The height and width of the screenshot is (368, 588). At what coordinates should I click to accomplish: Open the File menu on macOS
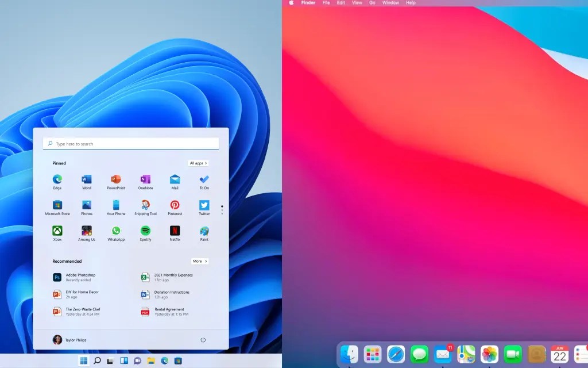pyautogui.click(x=326, y=3)
